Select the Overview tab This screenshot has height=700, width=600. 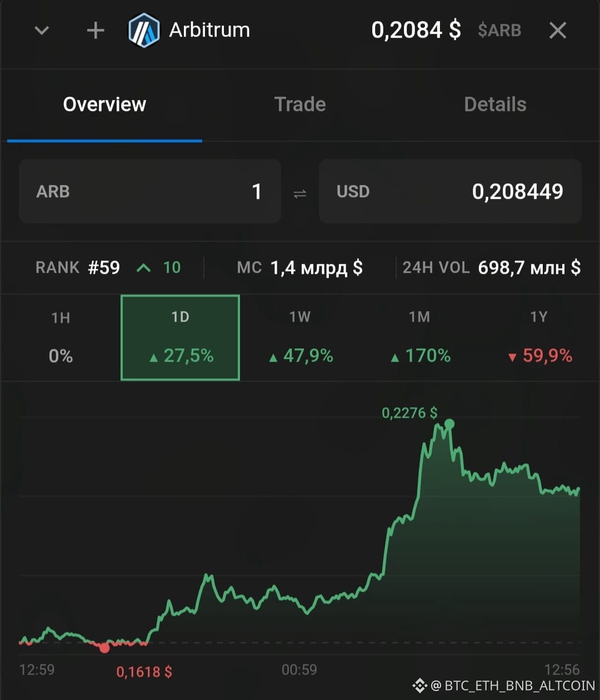click(104, 104)
